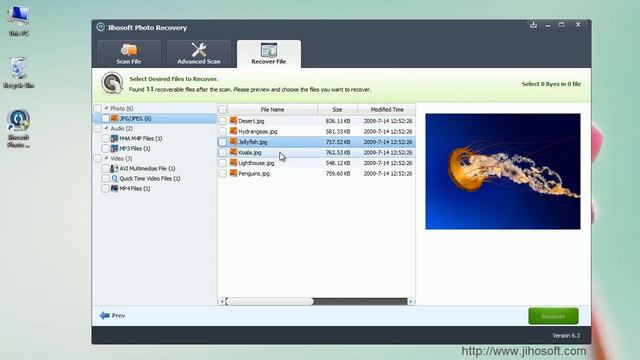Tick the MP4 Files (1) checkbox
This screenshot has width=640, height=360.
pyautogui.click(x=105, y=189)
